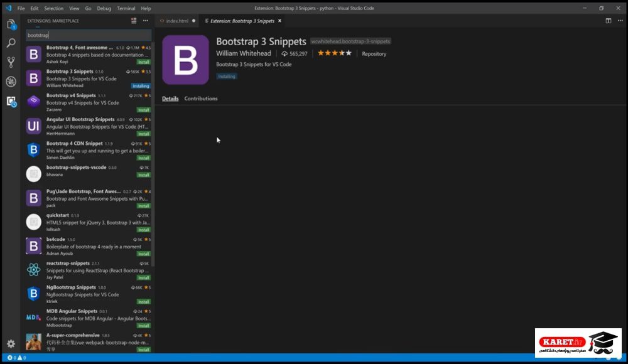The image size is (628, 364).
Task: Click the 565,297 download count
Action: click(295, 54)
